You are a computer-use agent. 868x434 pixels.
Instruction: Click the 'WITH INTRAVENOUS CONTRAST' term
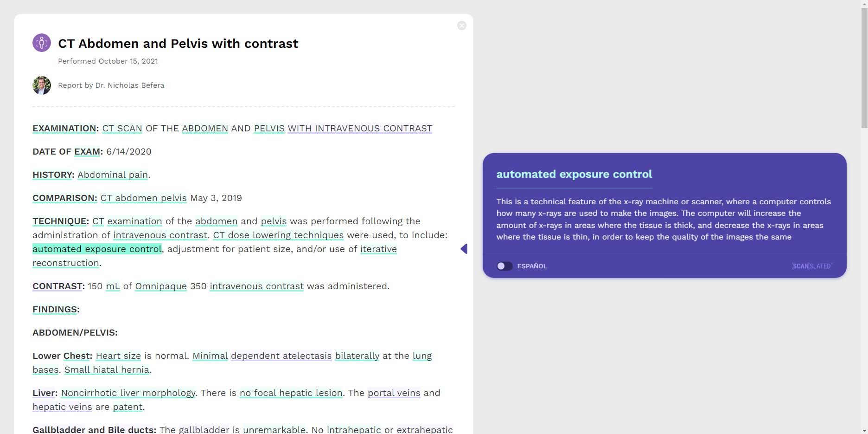point(360,129)
